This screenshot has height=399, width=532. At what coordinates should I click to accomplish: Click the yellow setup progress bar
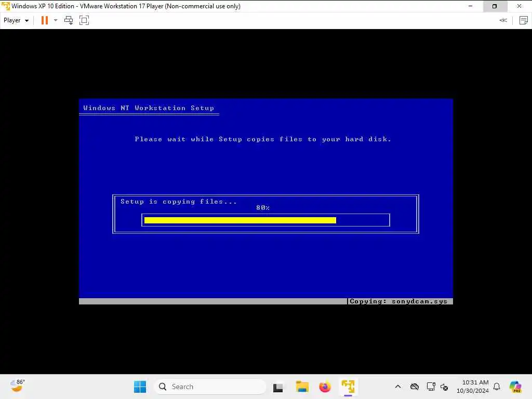[x=240, y=220]
